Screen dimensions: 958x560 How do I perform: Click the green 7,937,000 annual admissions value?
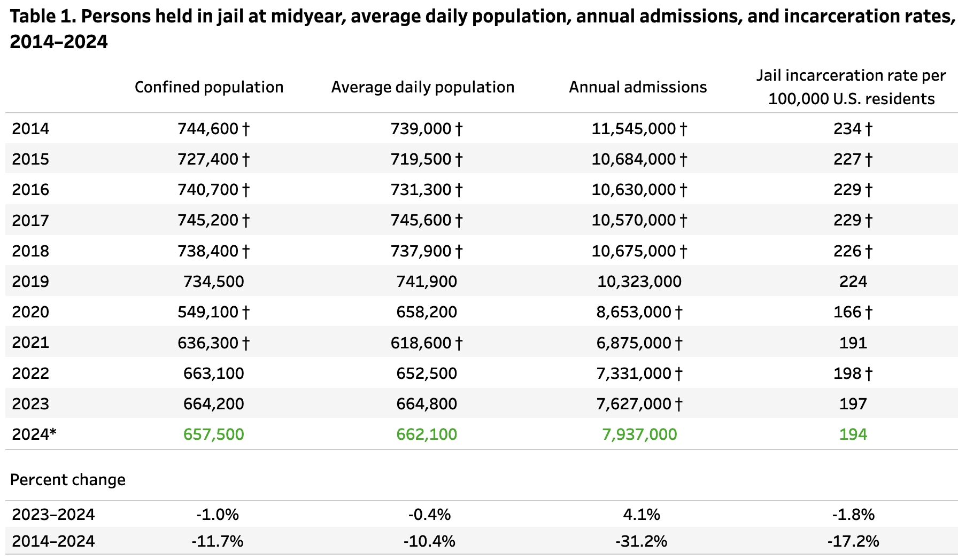639,434
